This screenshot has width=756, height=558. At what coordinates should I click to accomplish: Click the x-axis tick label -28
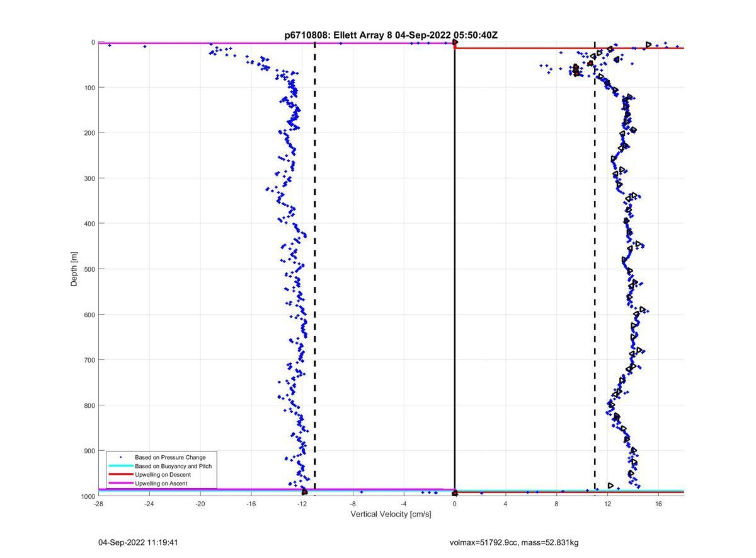click(98, 504)
